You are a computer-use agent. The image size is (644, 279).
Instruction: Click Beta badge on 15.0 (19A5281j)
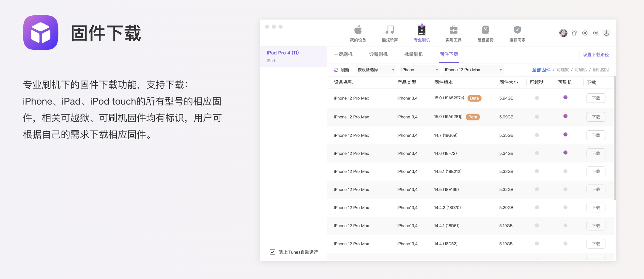point(473,117)
